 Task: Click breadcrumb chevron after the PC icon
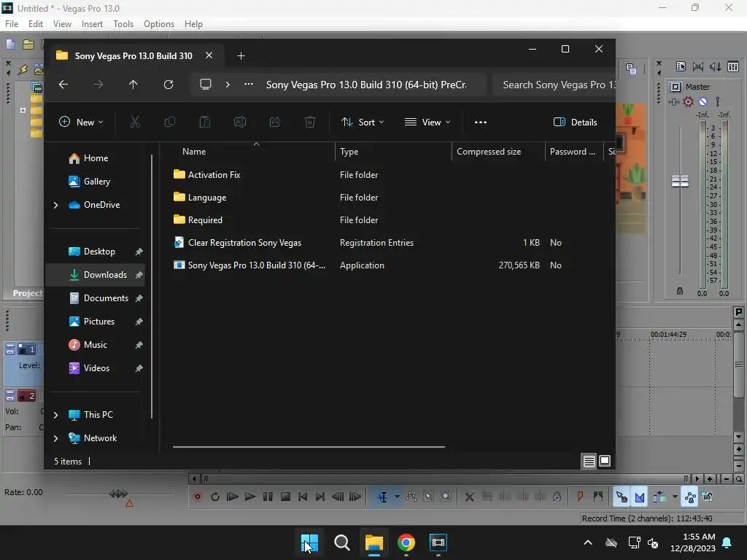coord(228,85)
